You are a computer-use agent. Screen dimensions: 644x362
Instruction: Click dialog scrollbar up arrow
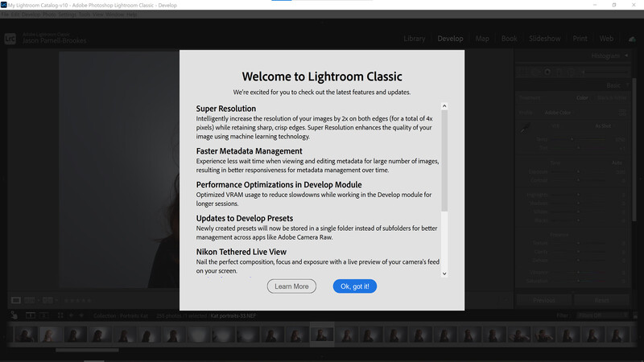click(444, 106)
